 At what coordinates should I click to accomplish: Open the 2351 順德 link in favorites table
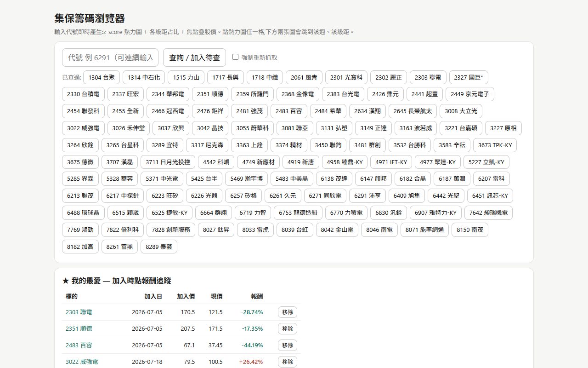[x=79, y=328]
